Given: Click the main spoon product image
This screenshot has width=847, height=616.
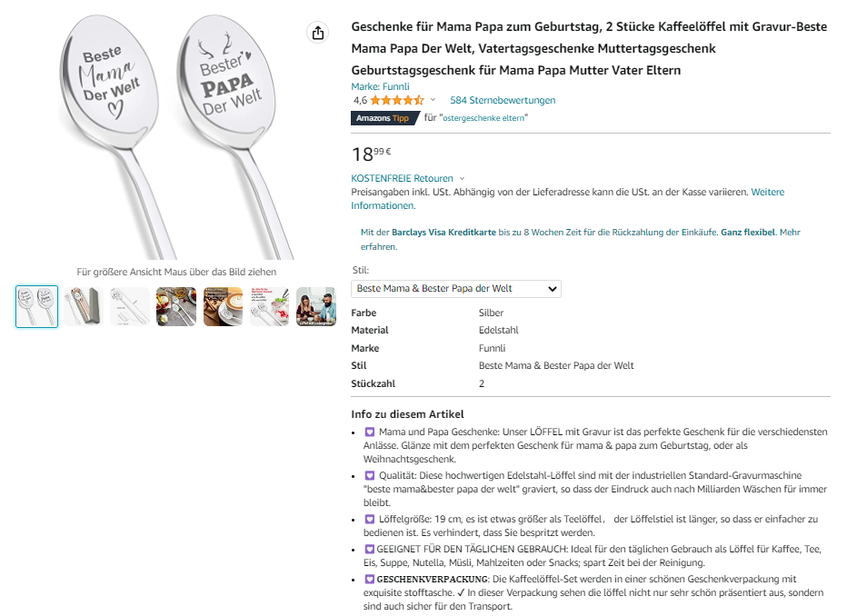Looking at the screenshot, I should [176, 137].
